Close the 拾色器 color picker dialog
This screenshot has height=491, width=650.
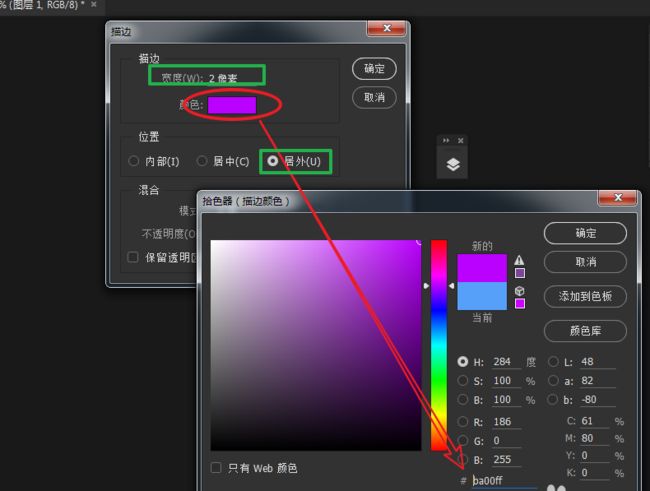click(x=618, y=197)
